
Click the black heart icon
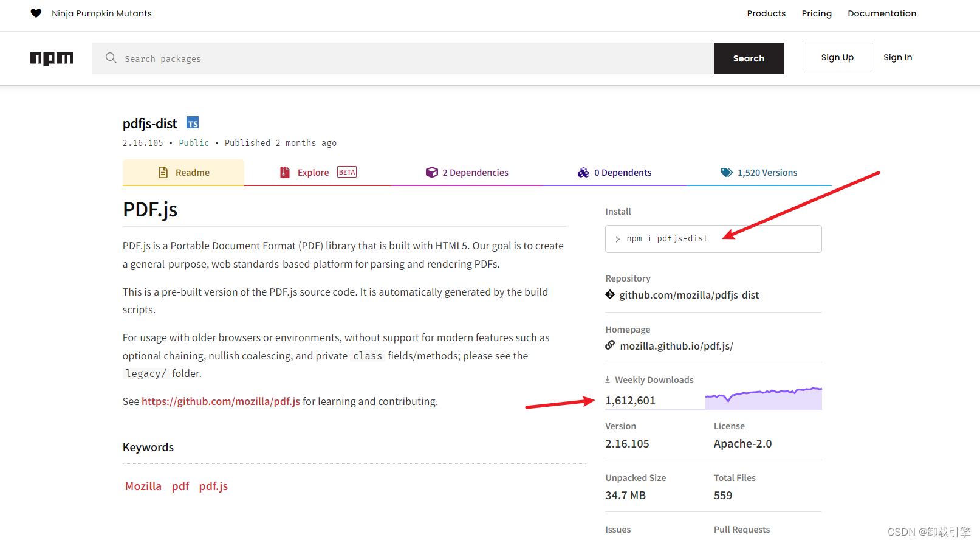click(36, 13)
